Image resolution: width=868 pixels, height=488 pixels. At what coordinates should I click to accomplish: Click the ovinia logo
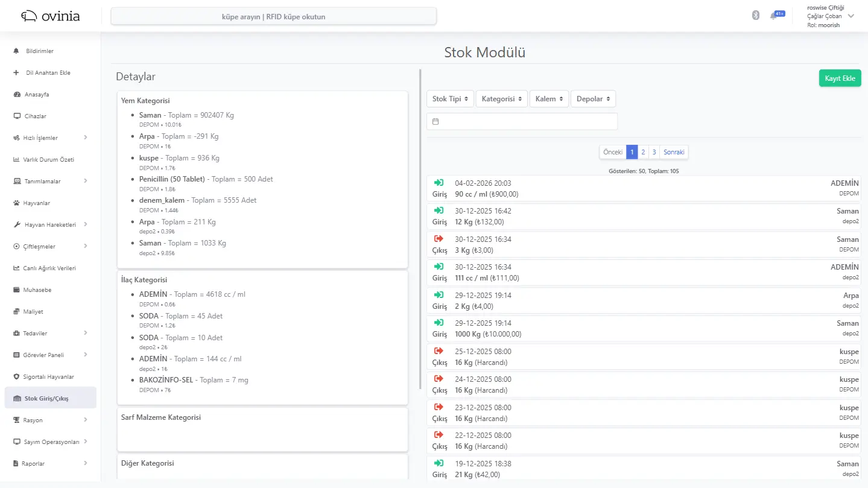50,16
